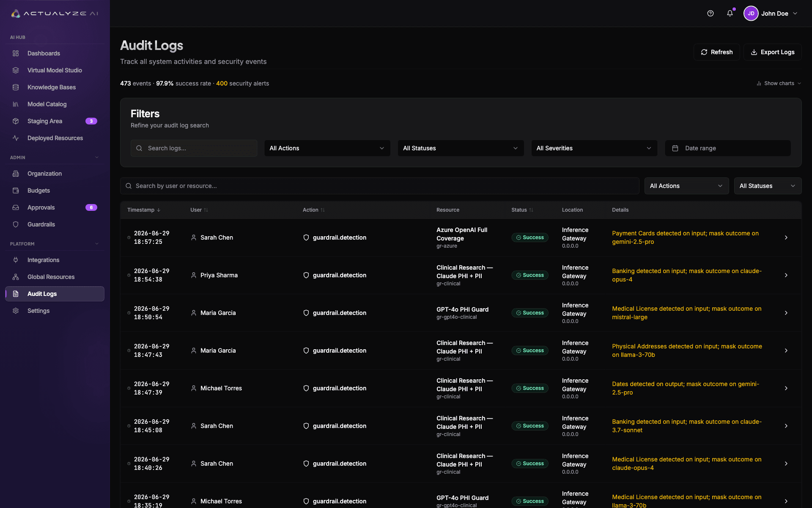The image size is (812, 508).
Task: Open Knowledge Bases section
Action: click(55, 87)
